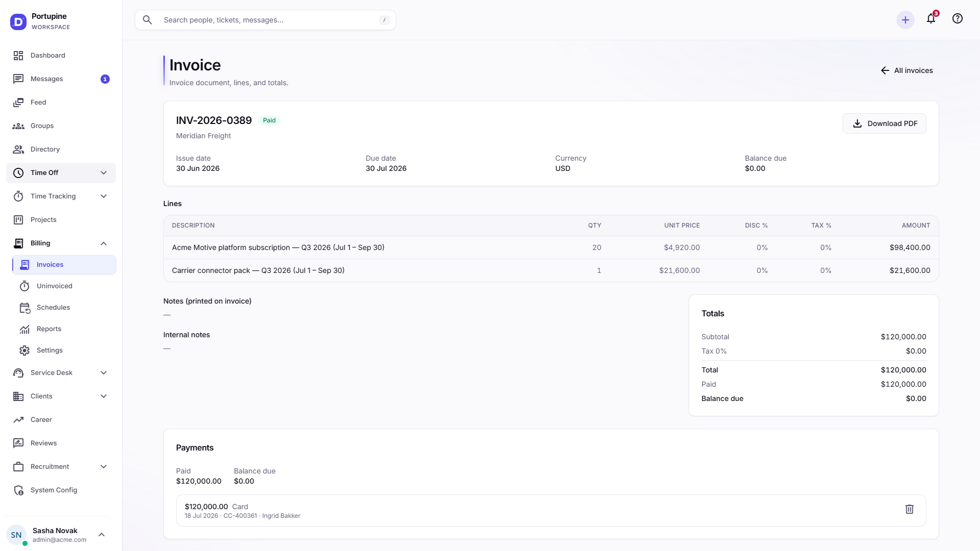Viewport: 980px width, 551px height.
Task: Expand the Recruitment menu
Action: [x=61, y=467]
